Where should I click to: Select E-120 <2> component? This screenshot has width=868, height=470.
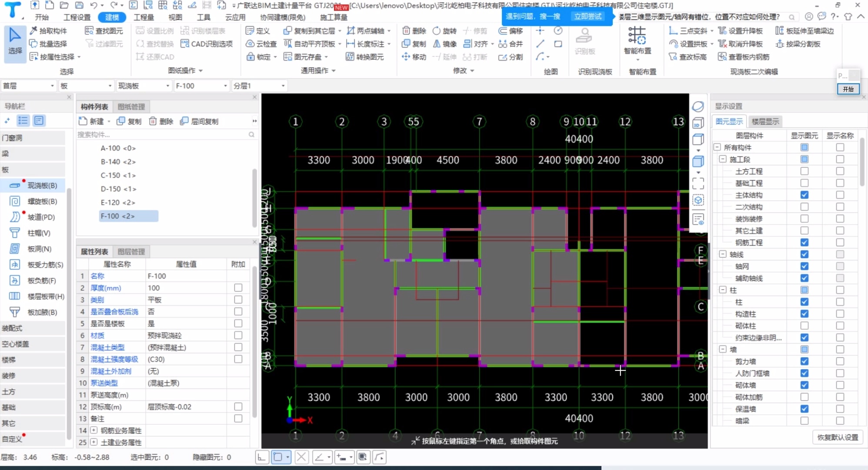point(118,202)
